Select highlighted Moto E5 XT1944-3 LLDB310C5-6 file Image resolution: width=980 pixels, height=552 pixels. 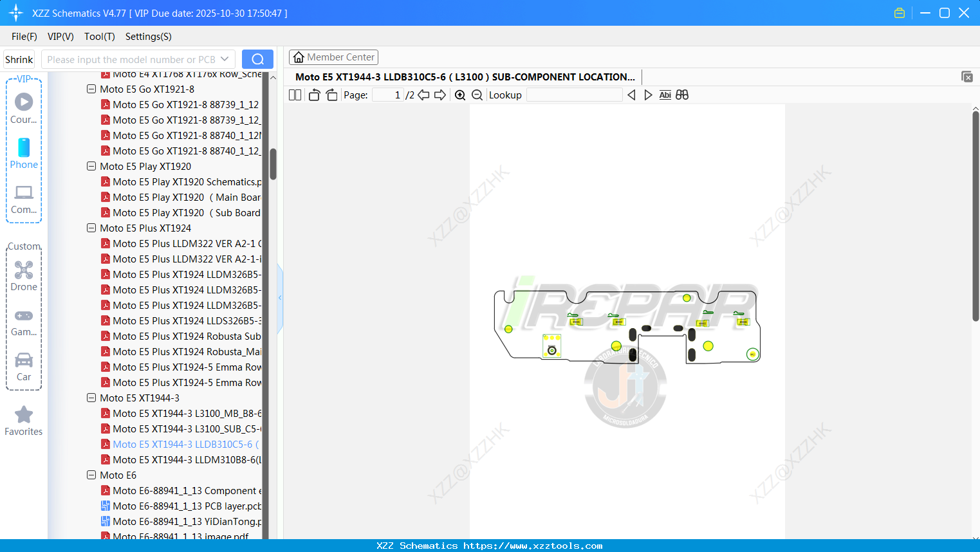click(181, 445)
